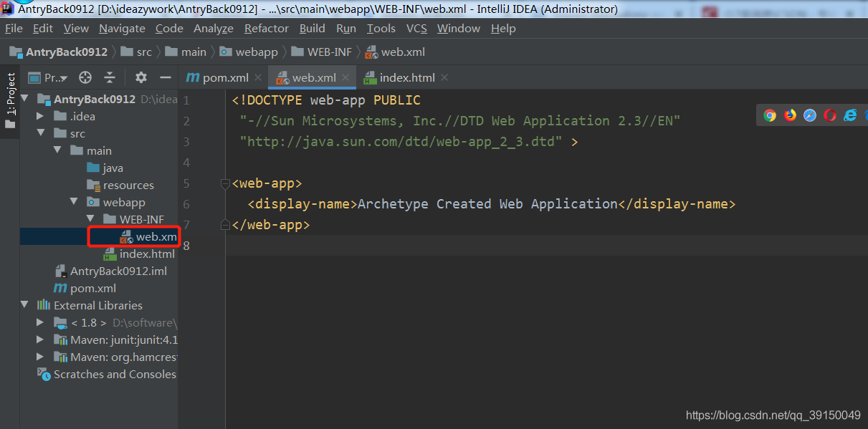Viewport: 868px width, 429px height.
Task: Expand the < 1.8 > JDK library arrow
Action: pyautogui.click(x=41, y=322)
